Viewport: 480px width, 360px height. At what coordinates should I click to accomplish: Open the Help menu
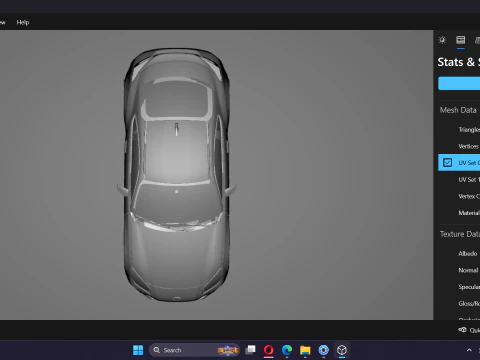(x=23, y=22)
